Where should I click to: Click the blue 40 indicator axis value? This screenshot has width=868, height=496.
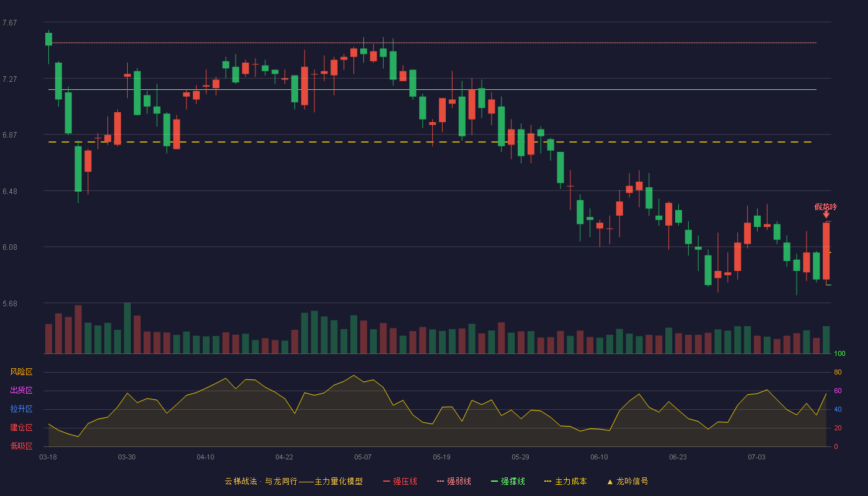(x=838, y=409)
